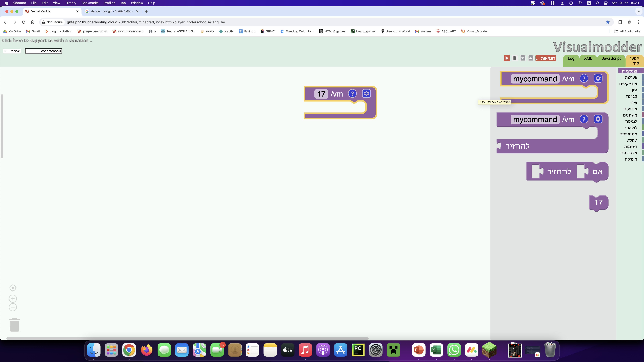Click the help icon on workspace 17 block

352,94
